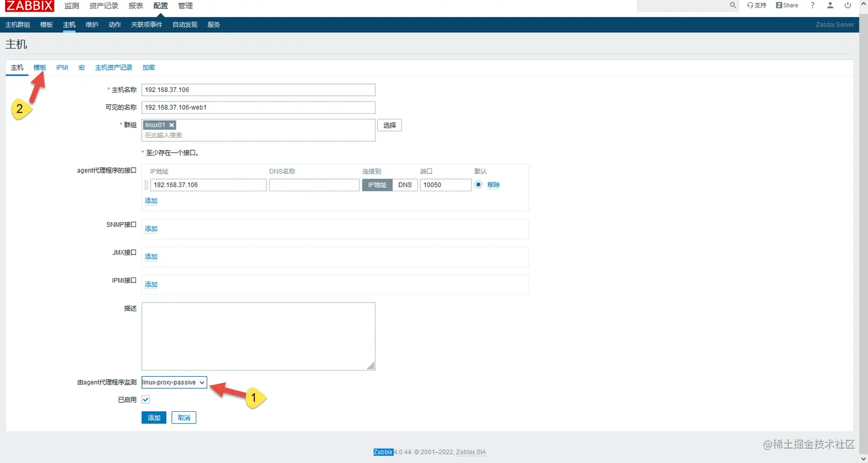This screenshot has width=868, height=463.
Task: Click the 选择 group button
Action: click(389, 125)
